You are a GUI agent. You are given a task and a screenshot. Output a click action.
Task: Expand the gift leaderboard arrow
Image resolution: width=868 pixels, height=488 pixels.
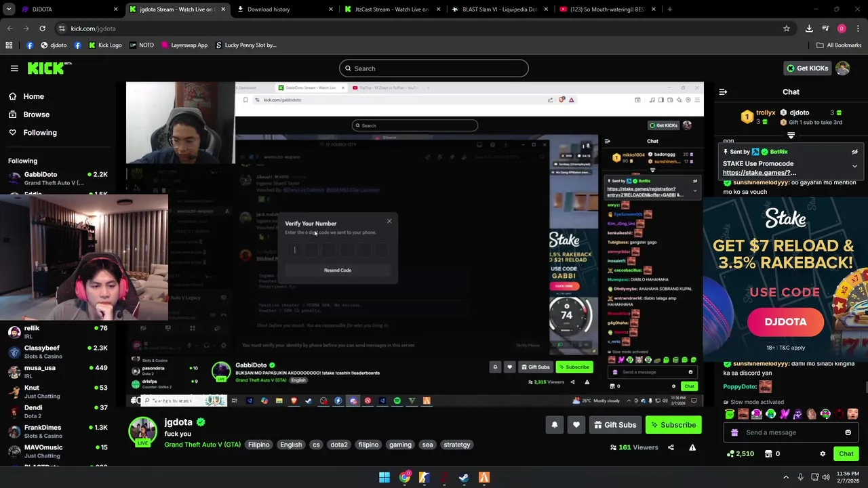click(x=791, y=136)
